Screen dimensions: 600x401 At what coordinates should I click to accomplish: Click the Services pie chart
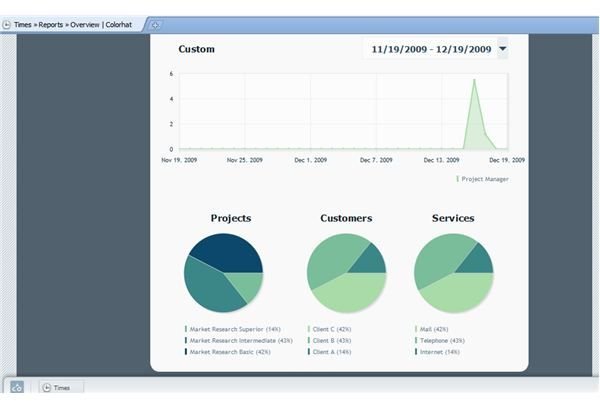tap(453, 273)
